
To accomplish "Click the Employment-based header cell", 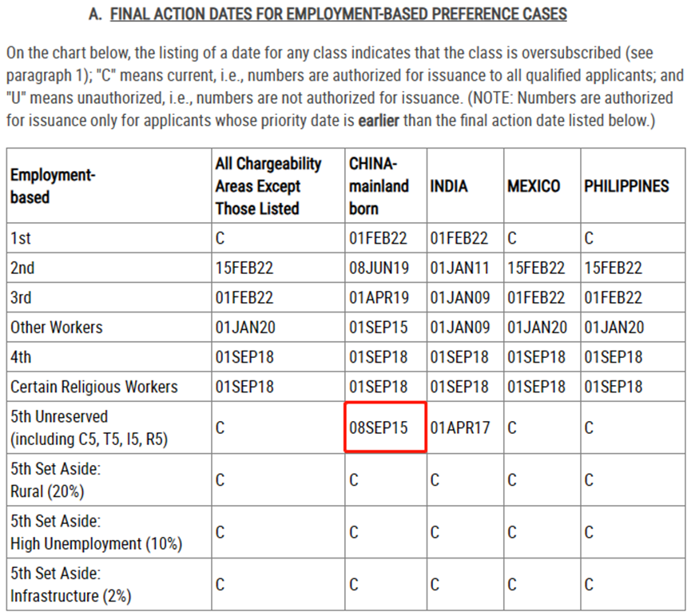I will tap(109, 186).
